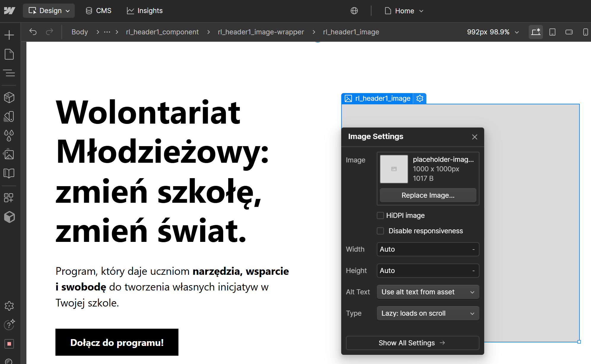Switch to the CMS tab

[x=99, y=11]
